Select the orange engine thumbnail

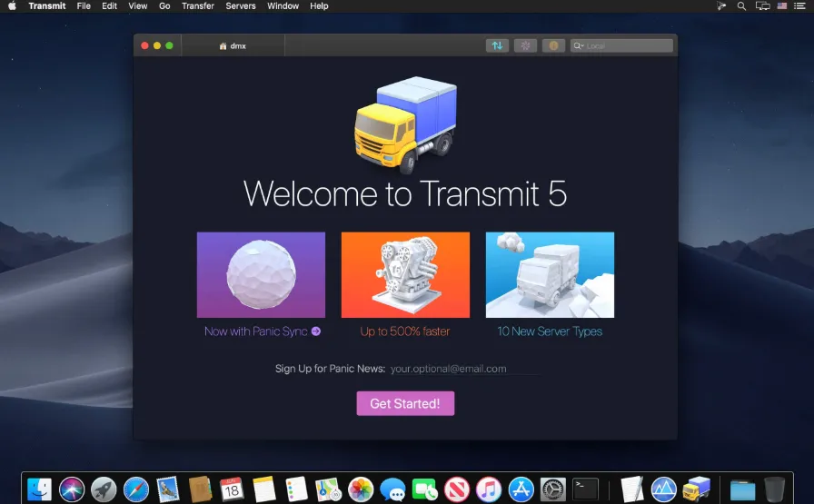(x=405, y=274)
